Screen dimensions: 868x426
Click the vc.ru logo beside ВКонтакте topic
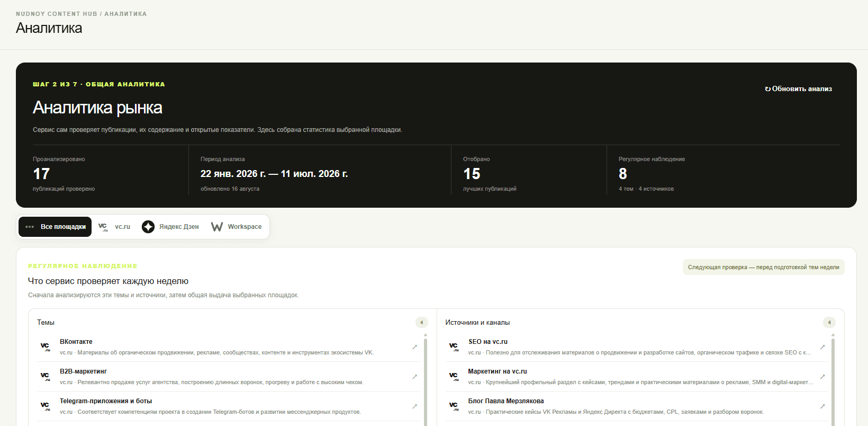[x=45, y=347]
